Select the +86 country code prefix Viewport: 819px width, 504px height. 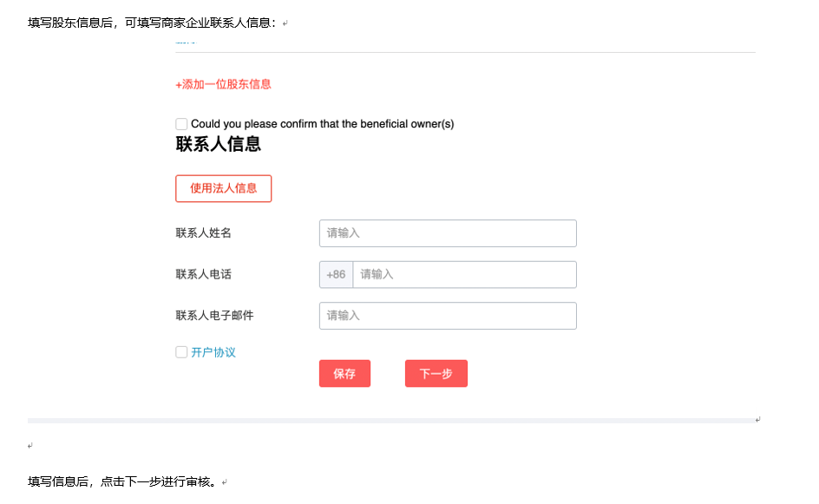336,274
